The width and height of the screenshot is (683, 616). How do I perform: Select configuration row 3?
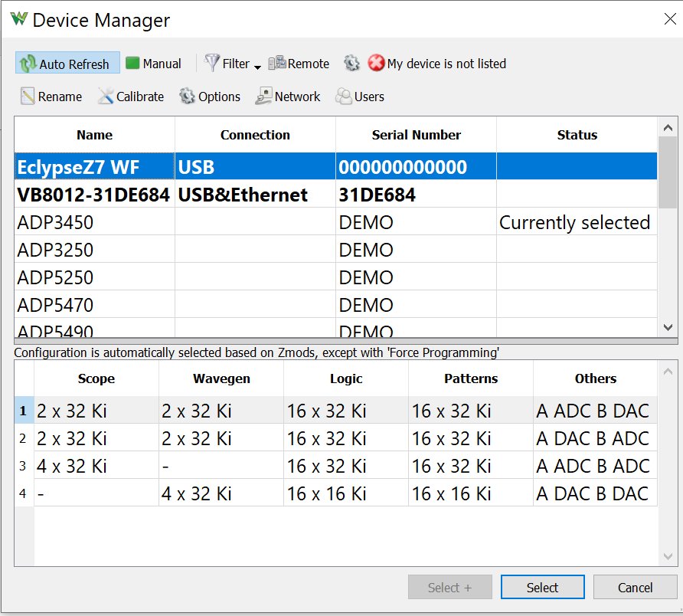point(336,466)
